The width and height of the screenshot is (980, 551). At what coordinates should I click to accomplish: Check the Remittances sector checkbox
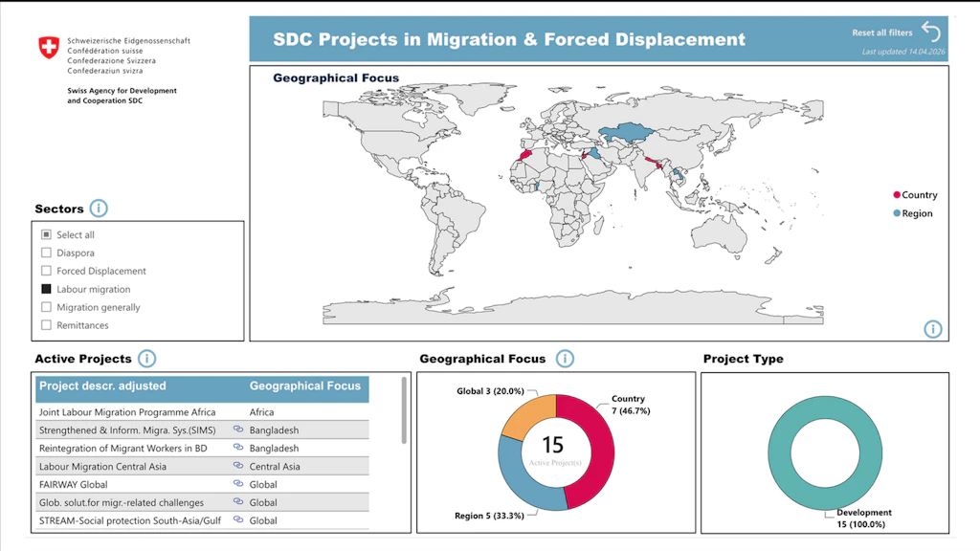pyautogui.click(x=46, y=325)
